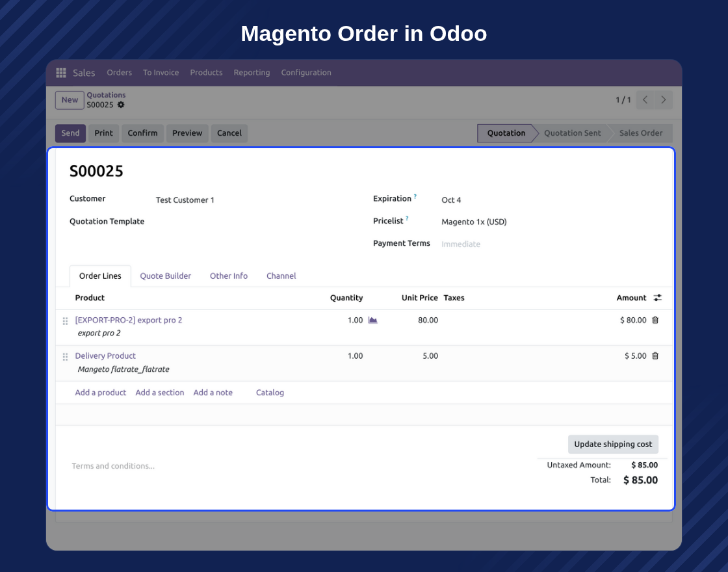Viewport: 728px width, 572px height.
Task: Click quantity 1.00 of Delivery Product
Action: tap(355, 356)
